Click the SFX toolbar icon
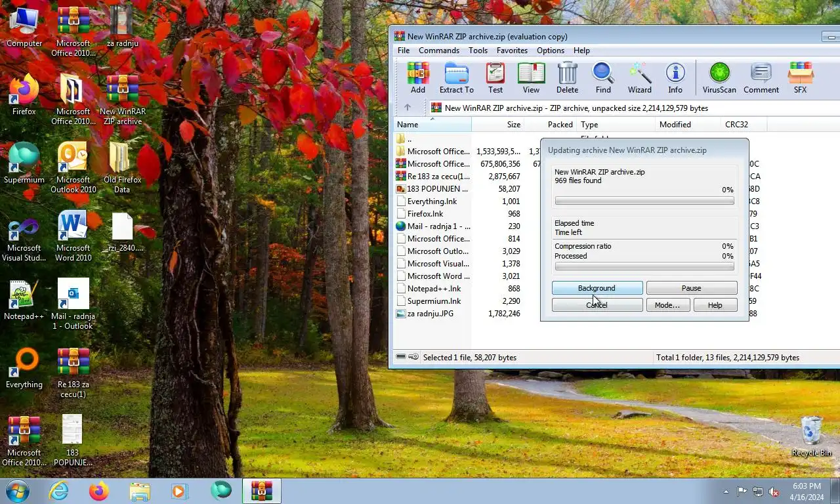840x504 pixels. [801, 78]
